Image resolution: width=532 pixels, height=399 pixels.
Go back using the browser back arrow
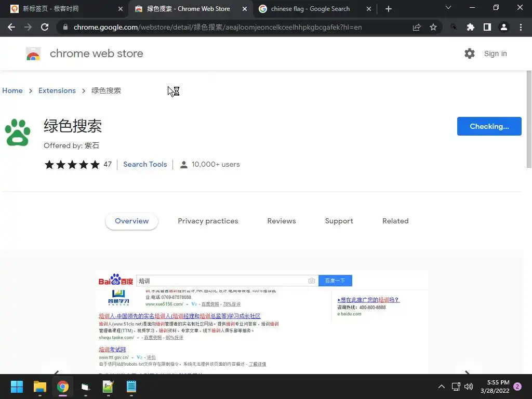click(x=11, y=27)
